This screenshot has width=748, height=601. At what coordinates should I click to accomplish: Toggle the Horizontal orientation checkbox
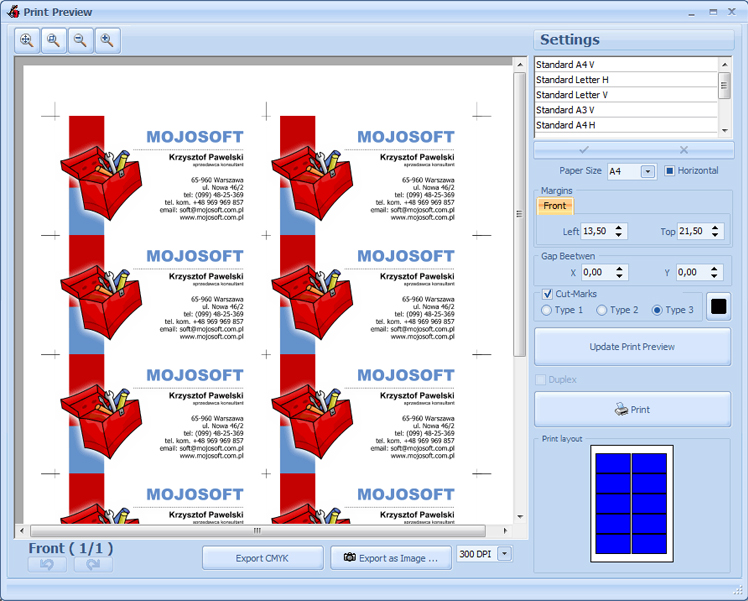670,171
